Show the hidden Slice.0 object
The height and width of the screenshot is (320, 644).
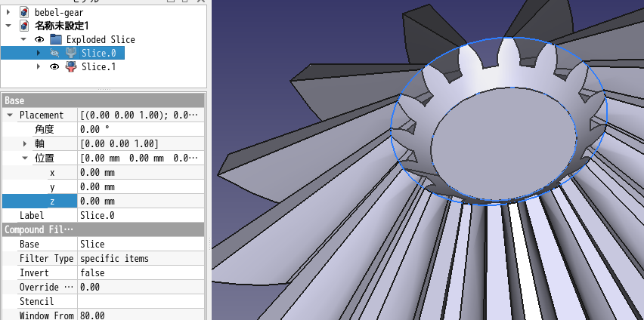(x=54, y=53)
